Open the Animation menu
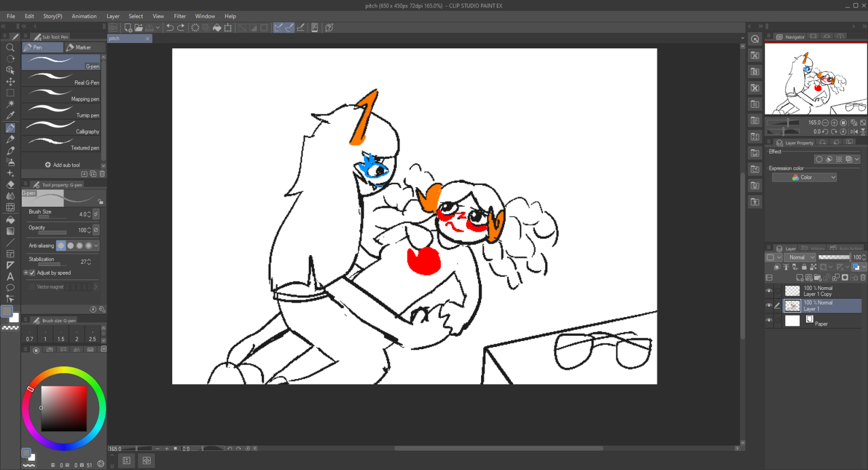 84,16
